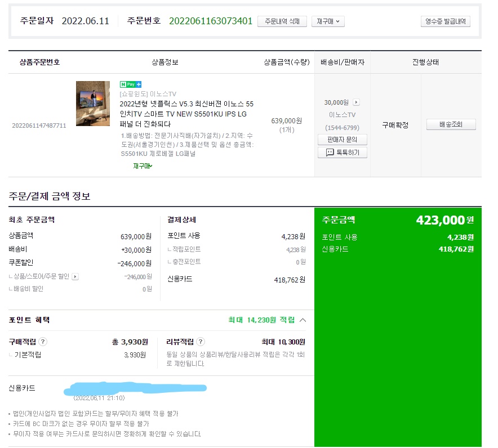Click the N Pay plus badge icon

pyautogui.click(x=131, y=84)
